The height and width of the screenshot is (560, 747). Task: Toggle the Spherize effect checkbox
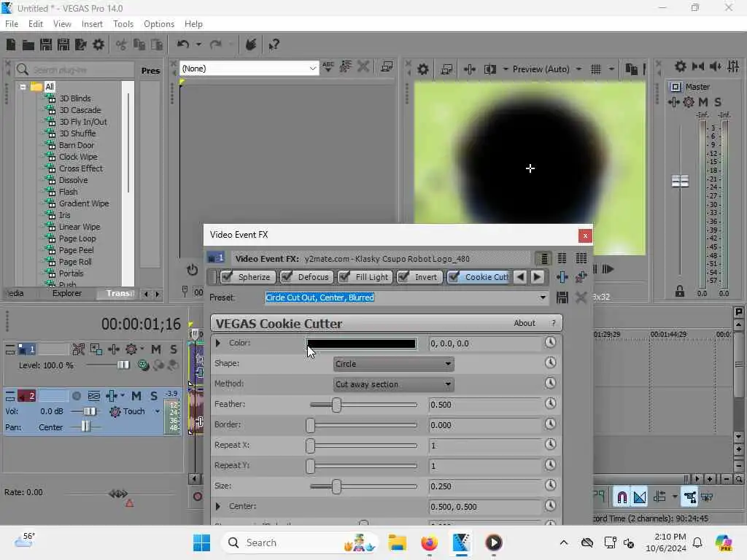click(x=227, y=276)
